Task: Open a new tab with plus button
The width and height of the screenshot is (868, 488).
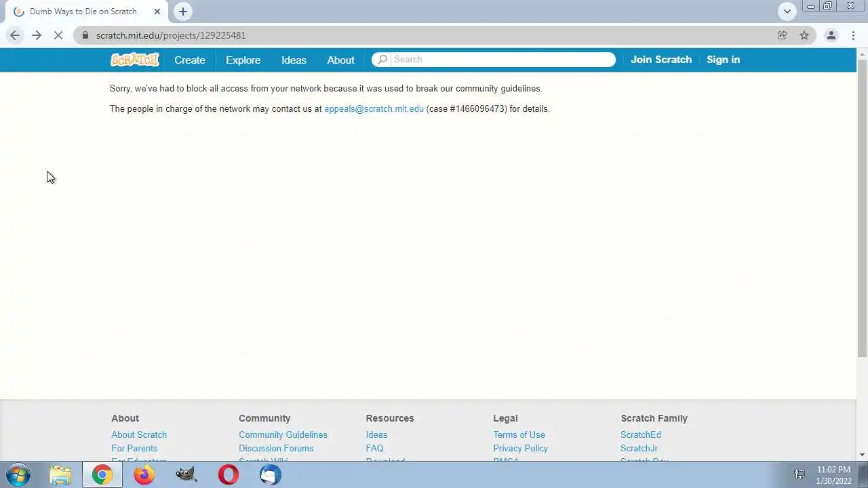Action: click(x=183, y=12)
